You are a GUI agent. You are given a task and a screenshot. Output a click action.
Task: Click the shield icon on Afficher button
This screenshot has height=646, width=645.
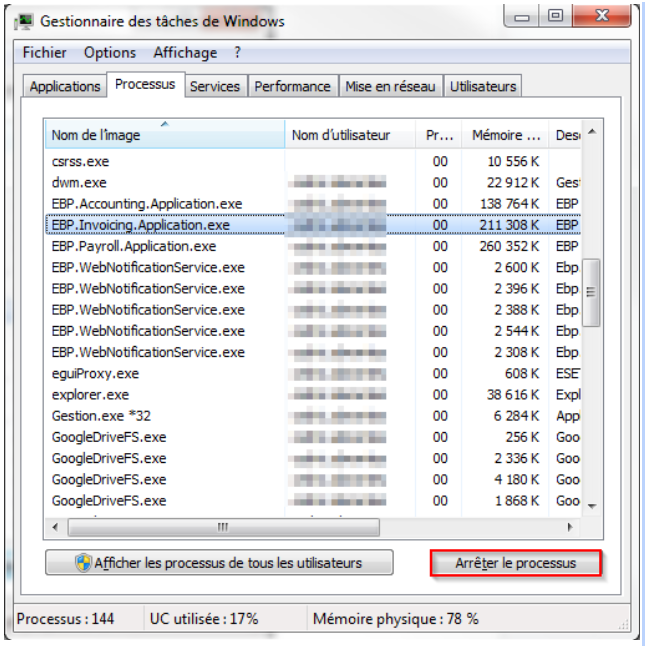[x=83, y=563]
